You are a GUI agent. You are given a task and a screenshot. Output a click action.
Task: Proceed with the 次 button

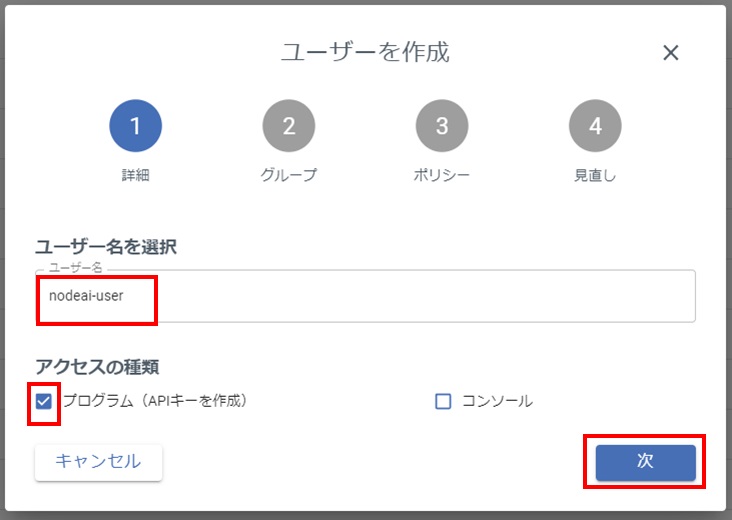pos(645,462)
